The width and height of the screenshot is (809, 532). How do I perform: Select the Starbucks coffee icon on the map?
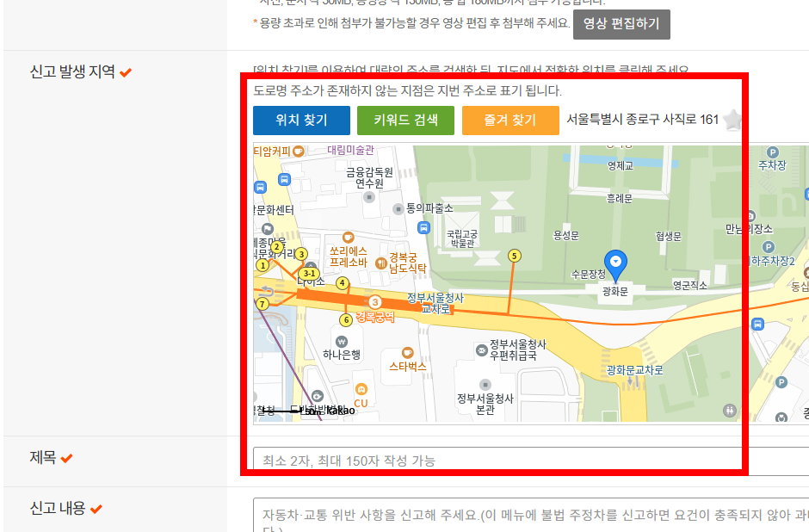pyautogui.click(x=407, y=351)
